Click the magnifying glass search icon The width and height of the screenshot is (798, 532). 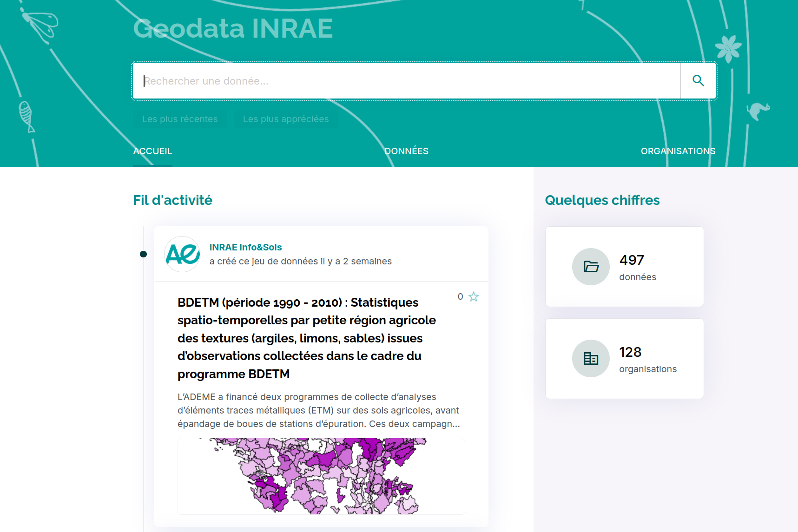coord(698,81)
